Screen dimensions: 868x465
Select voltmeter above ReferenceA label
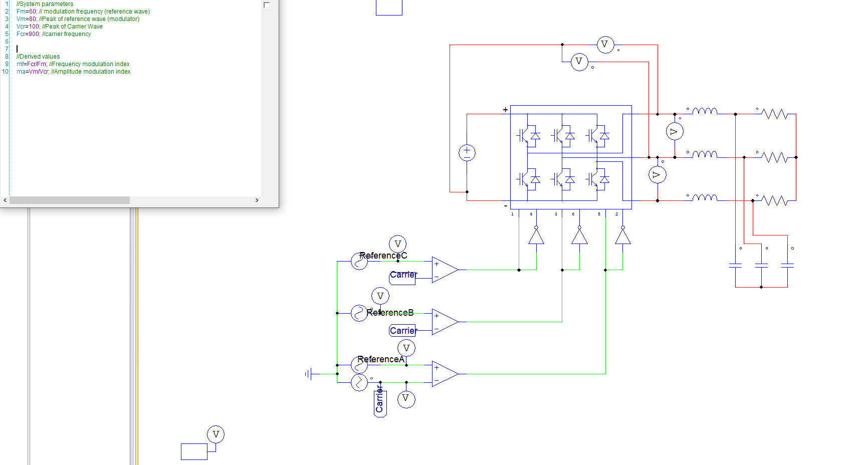click(406, 348)
